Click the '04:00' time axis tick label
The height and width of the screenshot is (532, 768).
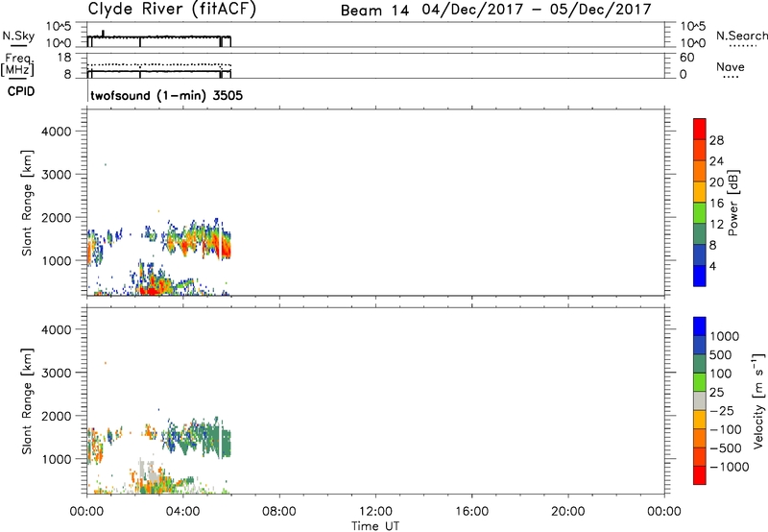pyautogui.click(x=182, y=512)
